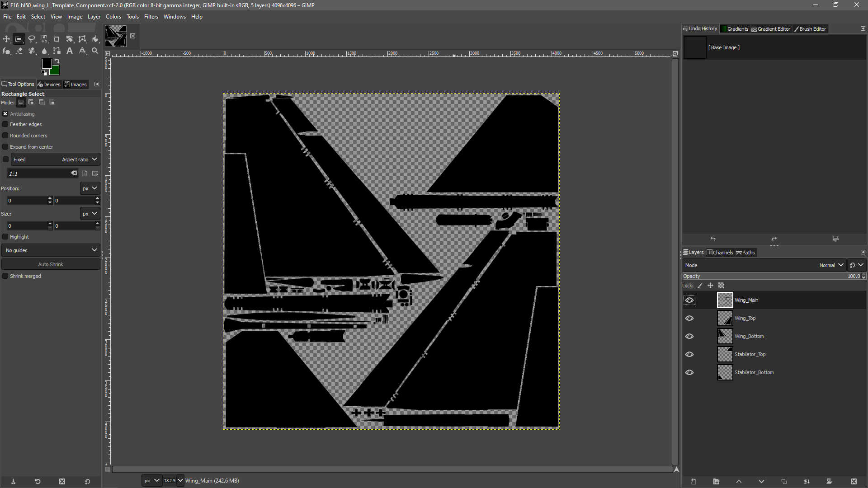Add a mask to the layer
Screen dimensions: 868x488
(x=829, y=481)
